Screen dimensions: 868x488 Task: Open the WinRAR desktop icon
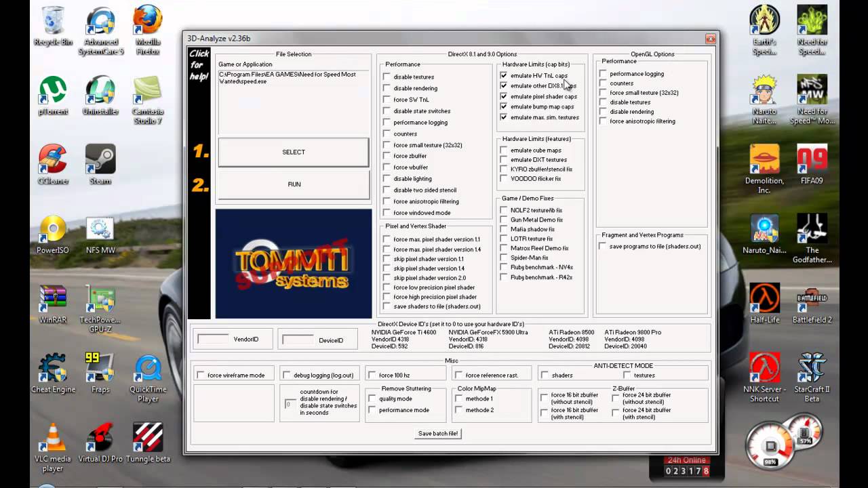click(53, 304)
